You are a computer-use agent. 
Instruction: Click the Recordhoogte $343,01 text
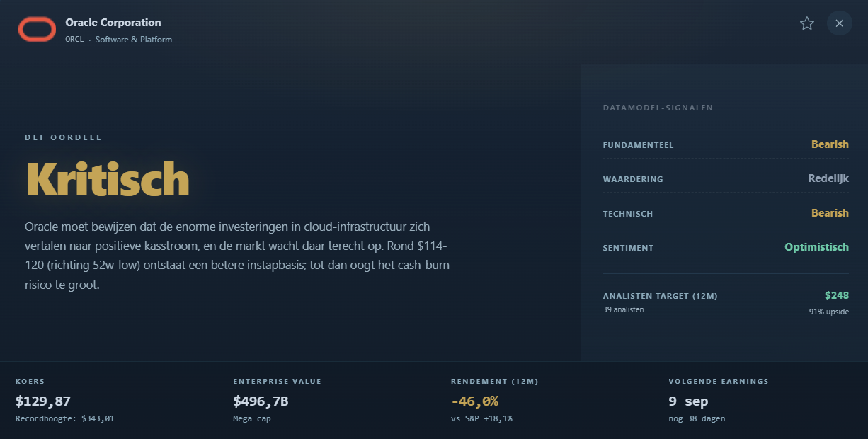[65, 418]
